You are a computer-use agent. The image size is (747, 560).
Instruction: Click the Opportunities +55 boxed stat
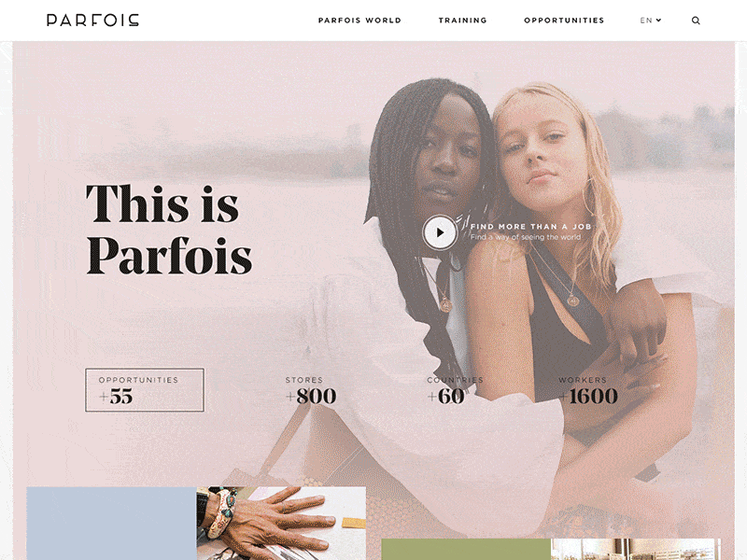click(x=145, y=389)
